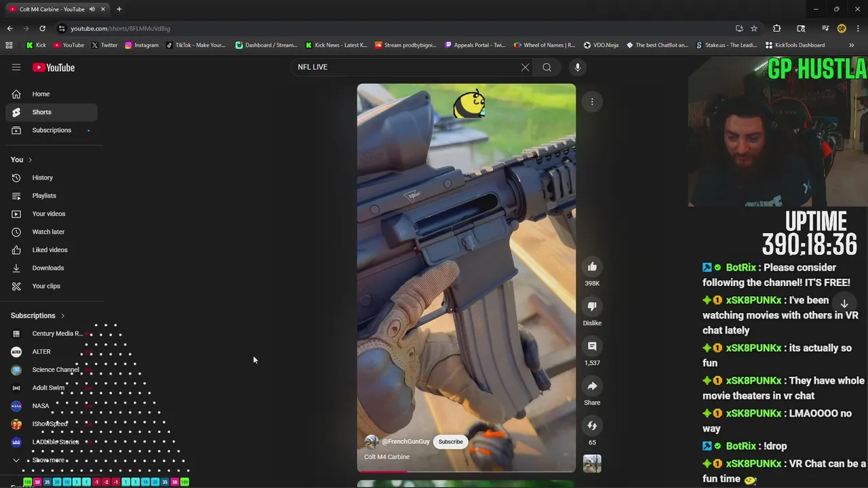The height and width of the screenshot is (488, 868).
Task: Clear the NFL LIVE search text
Action: coord(525,67)
